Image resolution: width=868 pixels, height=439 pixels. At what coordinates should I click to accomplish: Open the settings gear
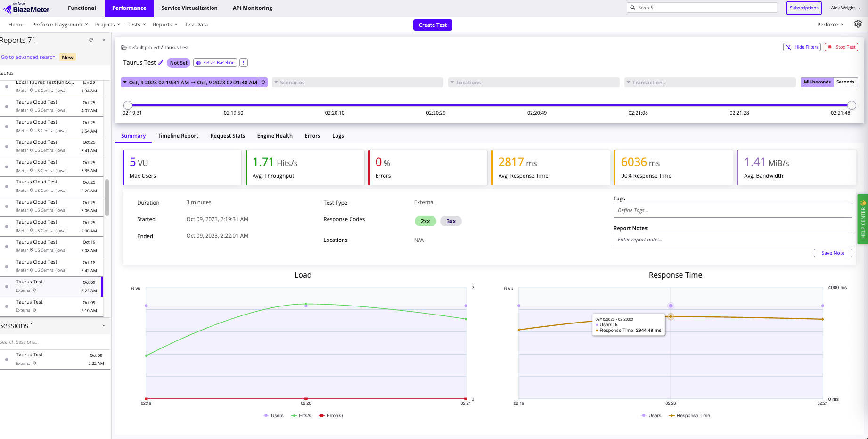pyautogui.click(x=858, y=24)
